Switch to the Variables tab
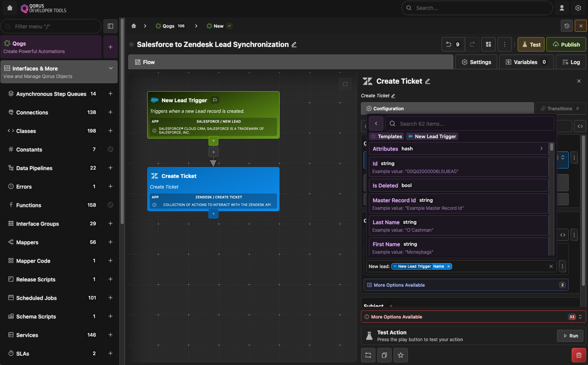Screen dimensions: 588x365 (x=526, y=62)
